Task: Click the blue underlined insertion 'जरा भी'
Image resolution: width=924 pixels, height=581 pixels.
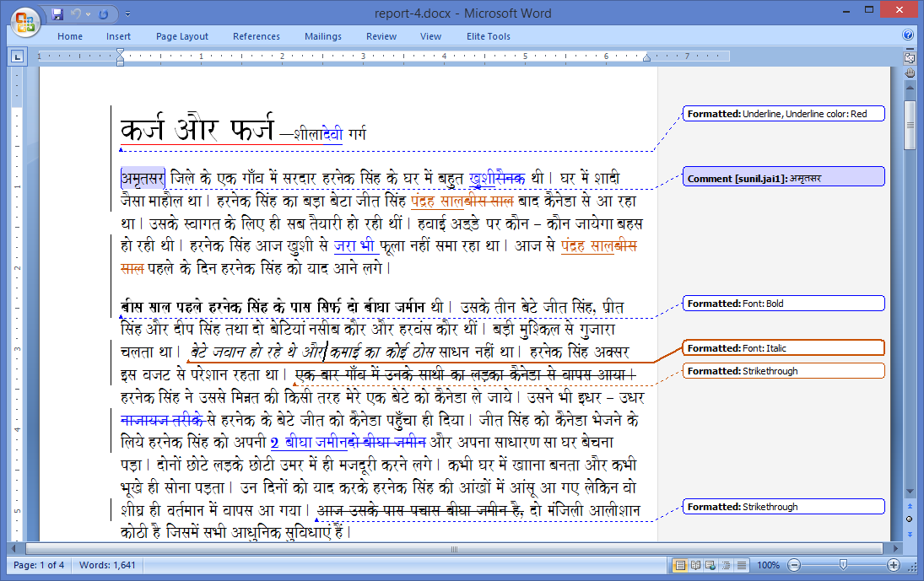Action: (354, 245)
